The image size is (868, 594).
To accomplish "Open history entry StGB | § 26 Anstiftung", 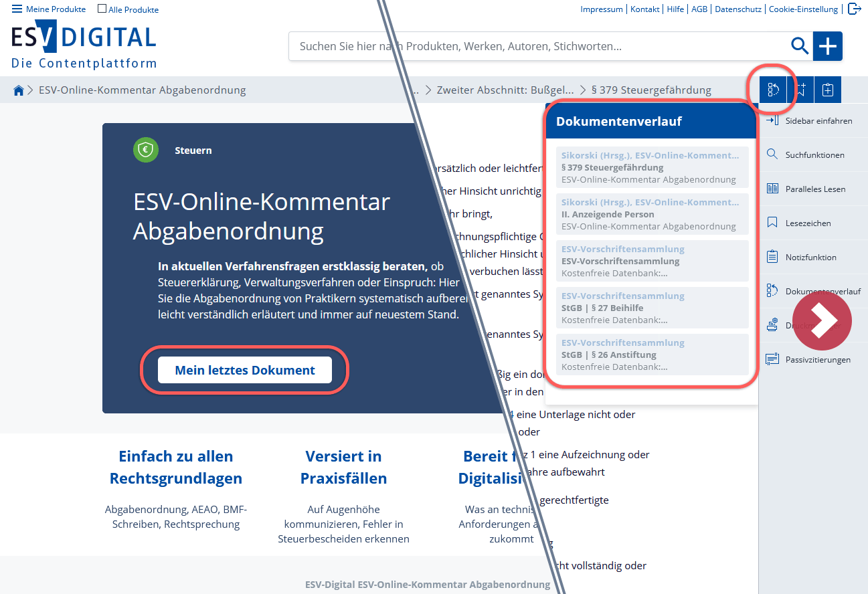I will coord(652,355).
